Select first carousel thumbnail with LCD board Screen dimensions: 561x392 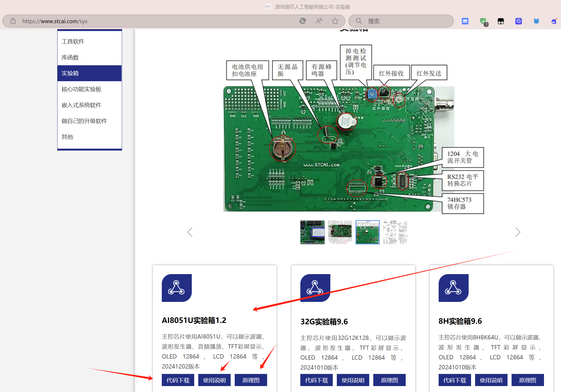click(x=313, y=232)
